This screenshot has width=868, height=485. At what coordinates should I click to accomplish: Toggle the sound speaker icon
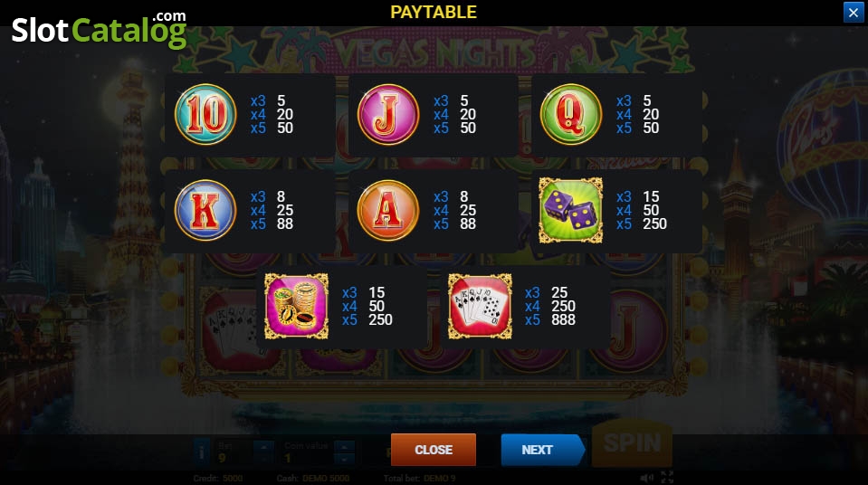click(x=646, y=478)
